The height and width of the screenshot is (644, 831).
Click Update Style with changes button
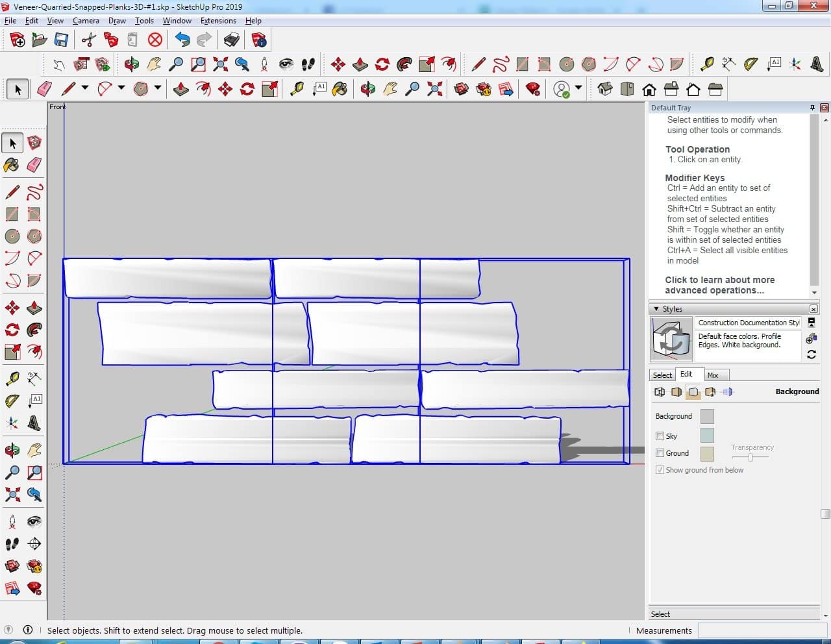point(812,354)
